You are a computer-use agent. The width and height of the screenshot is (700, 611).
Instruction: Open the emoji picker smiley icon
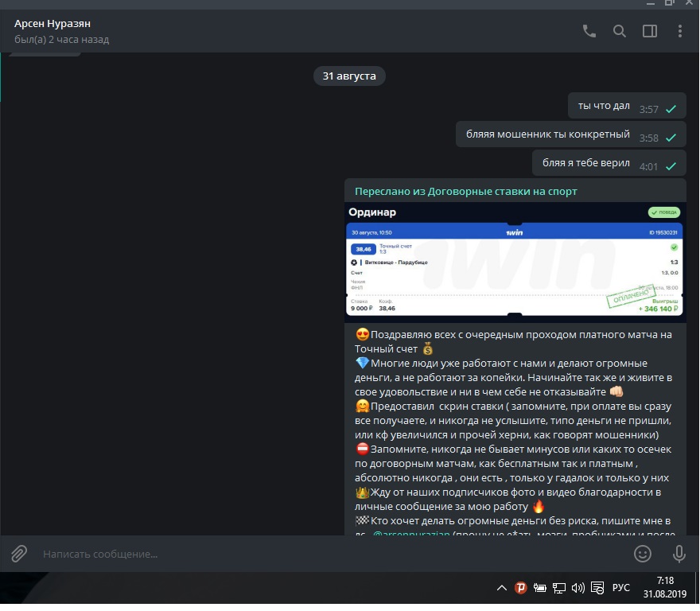pos(643,554)
